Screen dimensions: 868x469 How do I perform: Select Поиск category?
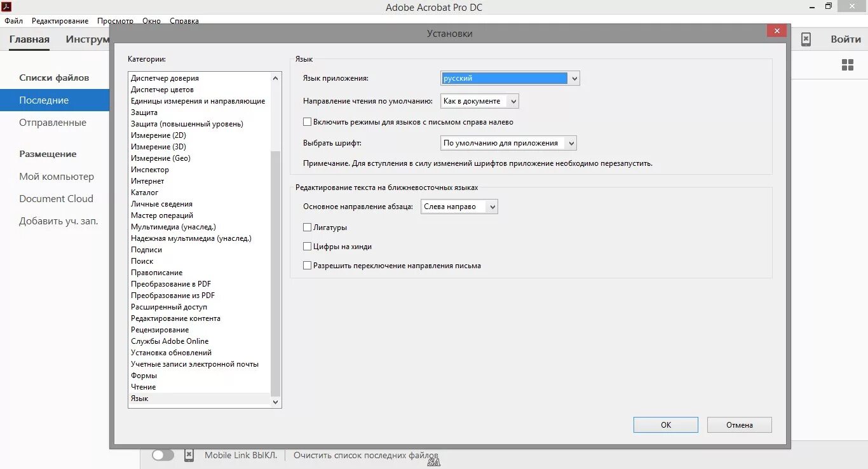coord(199,261)
